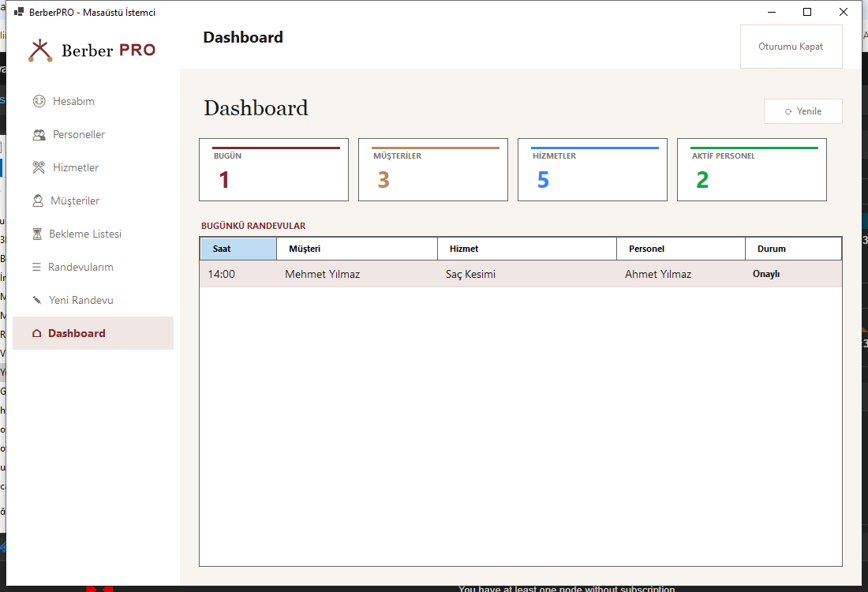Open Hesabım menu item
Screen dimensions: 868x592
pyautogui.click(x=93, y=101)
